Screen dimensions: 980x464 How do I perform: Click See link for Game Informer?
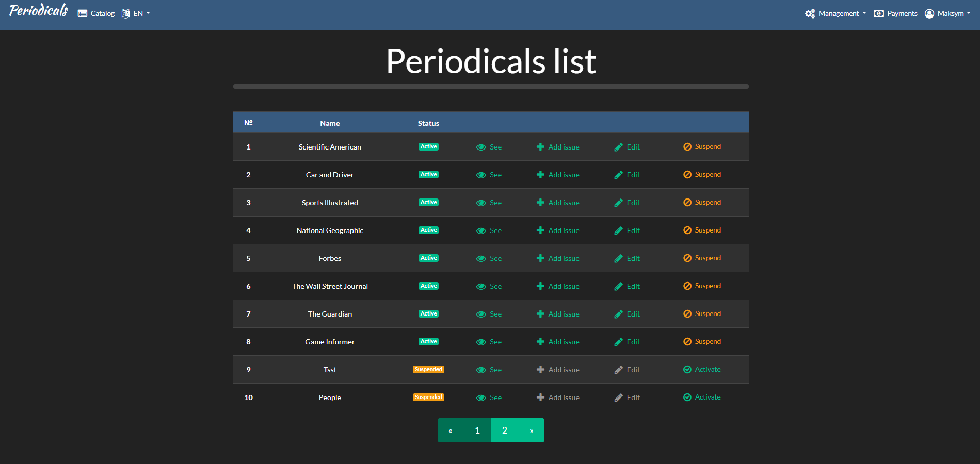coord(489,342)
